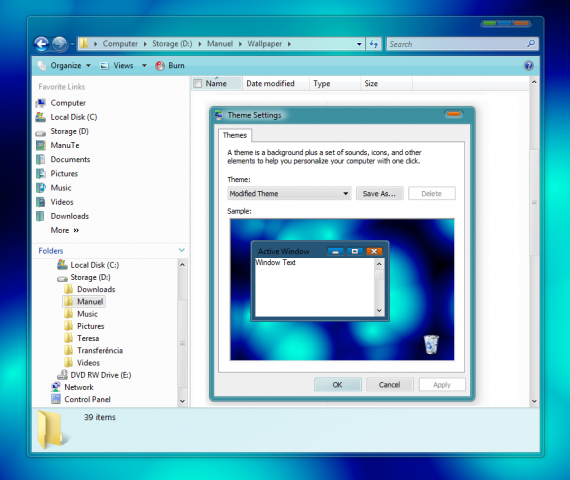Click the Delete theme button
This screenshot has height=480, width=570.
(431, 193)
